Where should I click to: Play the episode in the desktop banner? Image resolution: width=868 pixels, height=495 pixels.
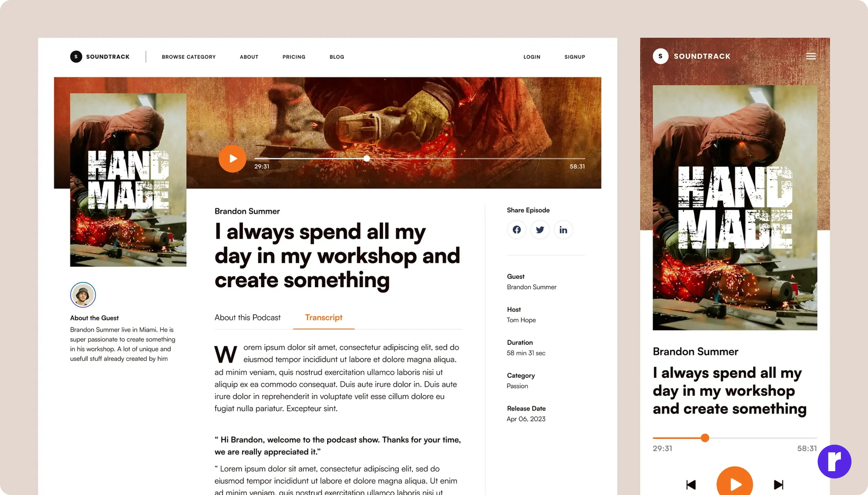232,158
